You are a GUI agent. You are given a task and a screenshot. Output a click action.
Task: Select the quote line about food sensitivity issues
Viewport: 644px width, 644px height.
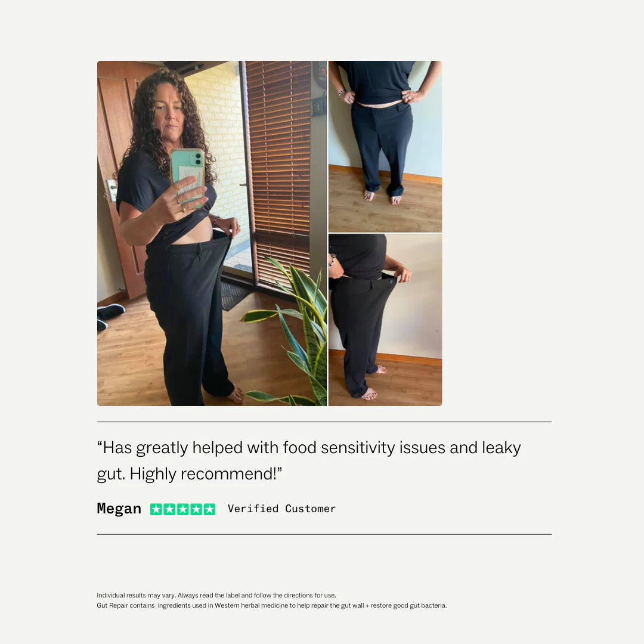[x=309, y=448]
